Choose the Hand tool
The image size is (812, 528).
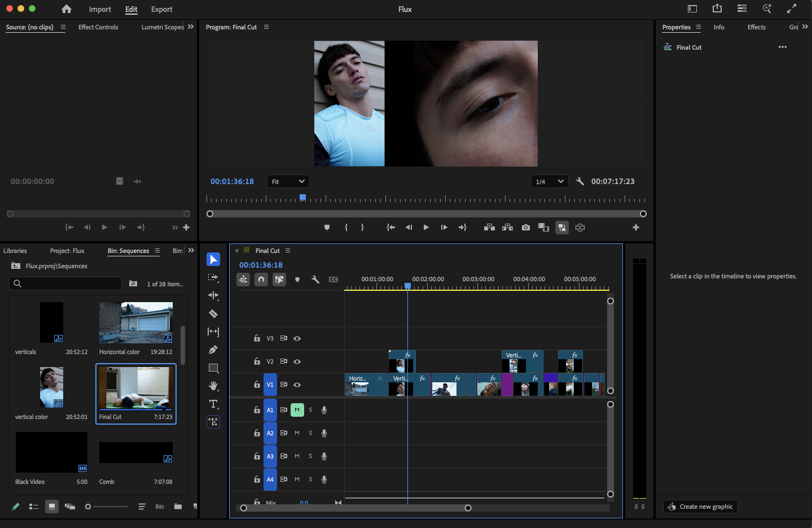[x=213, y=386]
